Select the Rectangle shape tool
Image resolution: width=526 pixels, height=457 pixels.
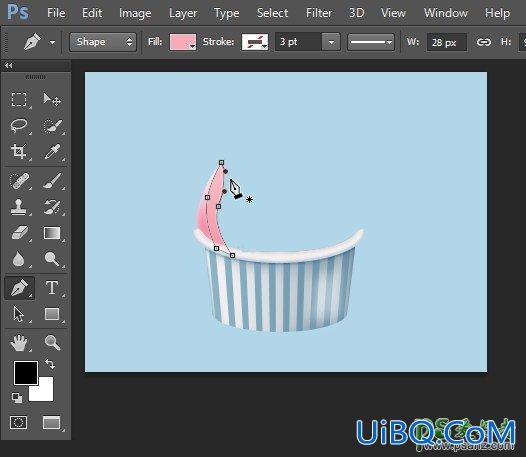pyautogui.click(x=52, y=314)
